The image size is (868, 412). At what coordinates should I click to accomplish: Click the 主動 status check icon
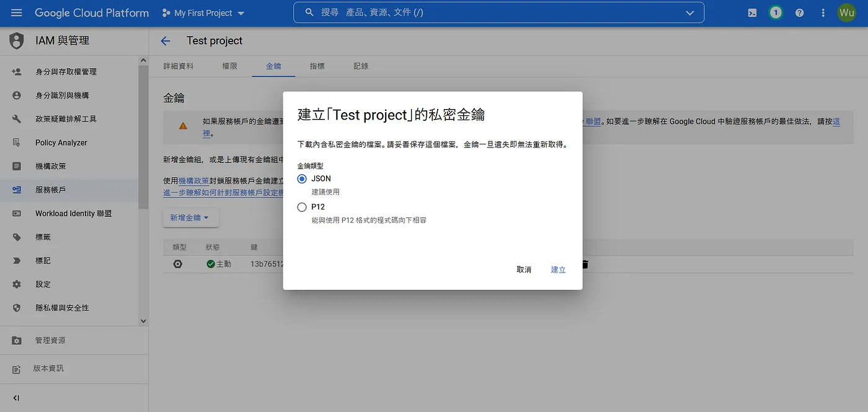pyautogui.click(x=211, y=264)
